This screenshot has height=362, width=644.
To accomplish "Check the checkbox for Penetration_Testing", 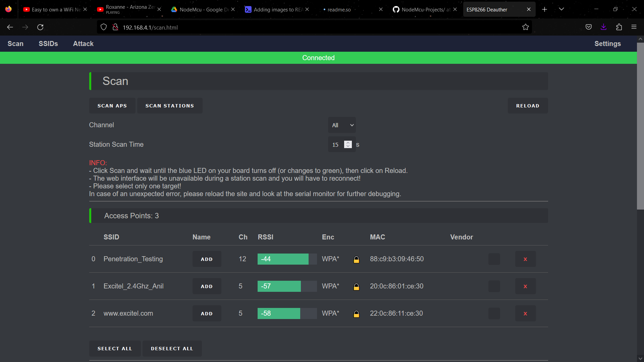I will (494, 259).
